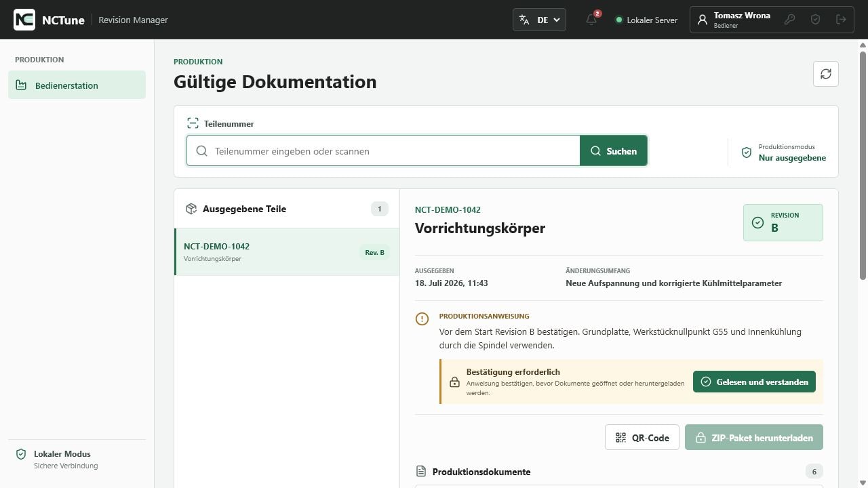Click the Revision B status badge
This screenshot has height=488, width=868.
(783, 222)
